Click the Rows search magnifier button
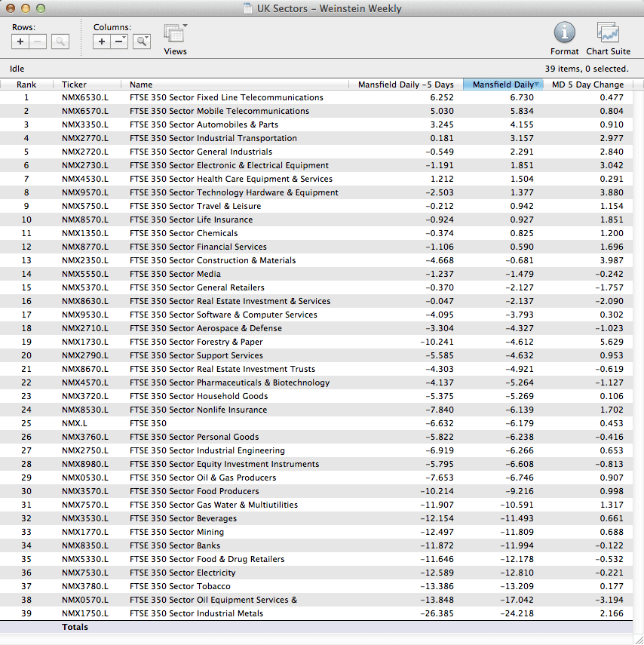This screenshot has width=644, height=645. [x=60, y=42]
